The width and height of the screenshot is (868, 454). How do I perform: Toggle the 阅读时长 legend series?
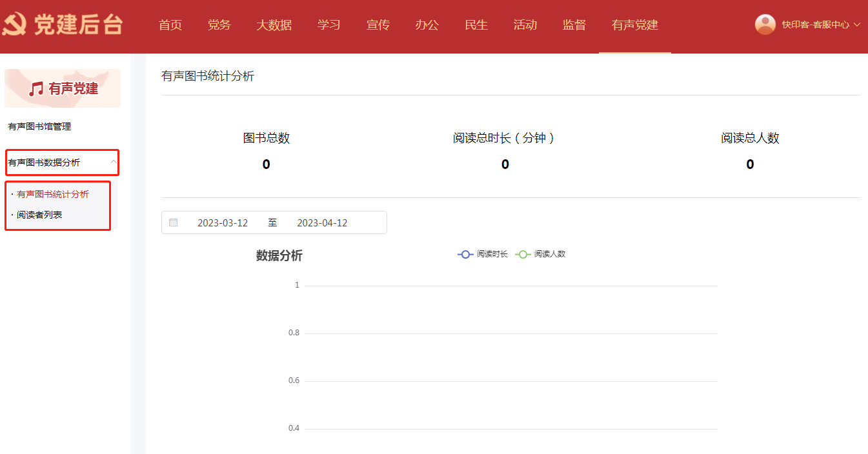tap(483, 254)
